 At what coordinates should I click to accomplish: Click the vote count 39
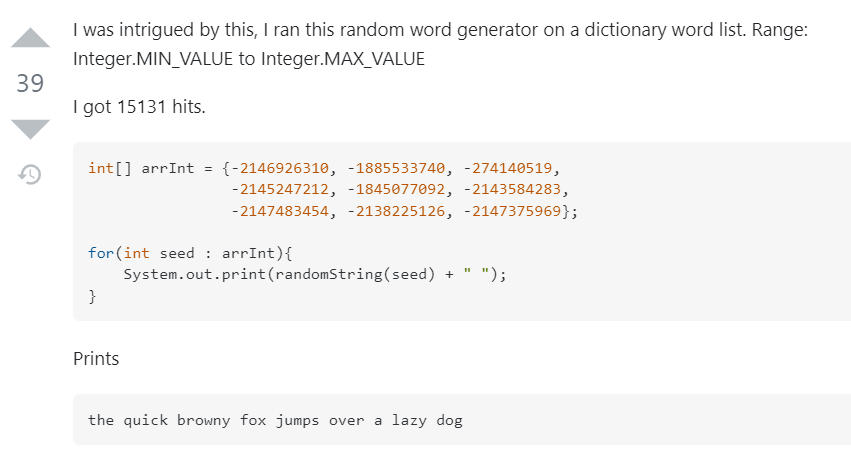[x=30, y=84]
